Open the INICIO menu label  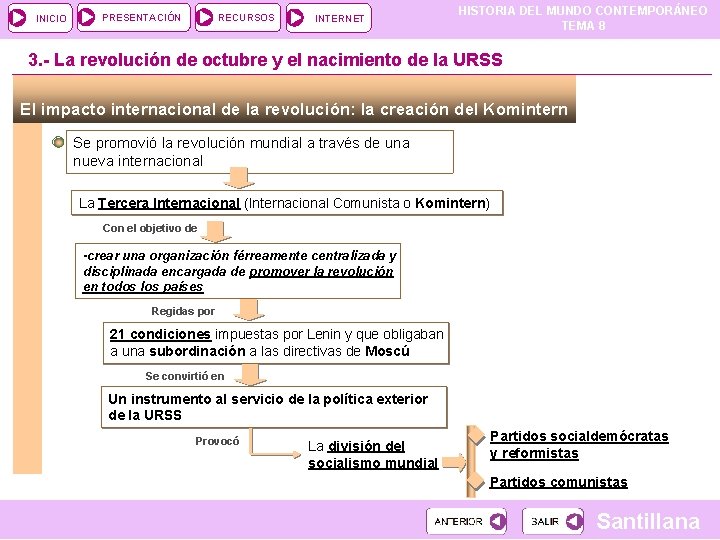pos(51,18)
